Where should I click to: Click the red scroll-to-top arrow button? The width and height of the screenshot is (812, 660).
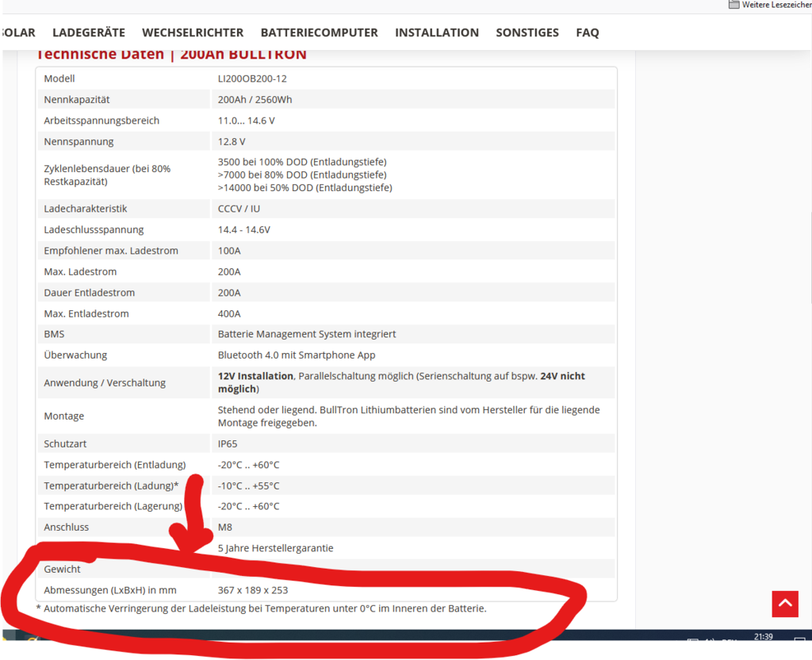785,604
